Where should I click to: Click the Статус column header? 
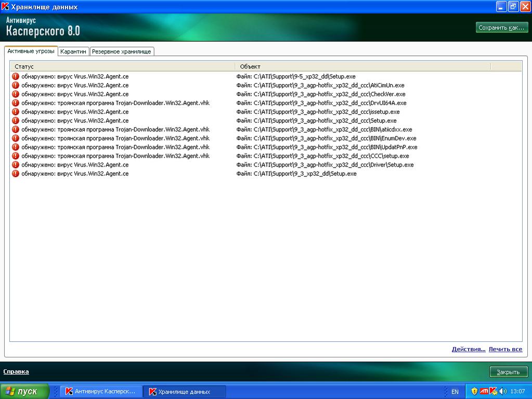pos(123,67)
